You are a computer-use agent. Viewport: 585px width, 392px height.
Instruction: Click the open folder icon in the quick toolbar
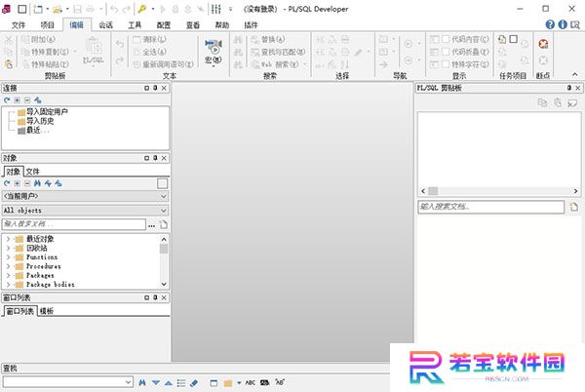tap(58, 9)
